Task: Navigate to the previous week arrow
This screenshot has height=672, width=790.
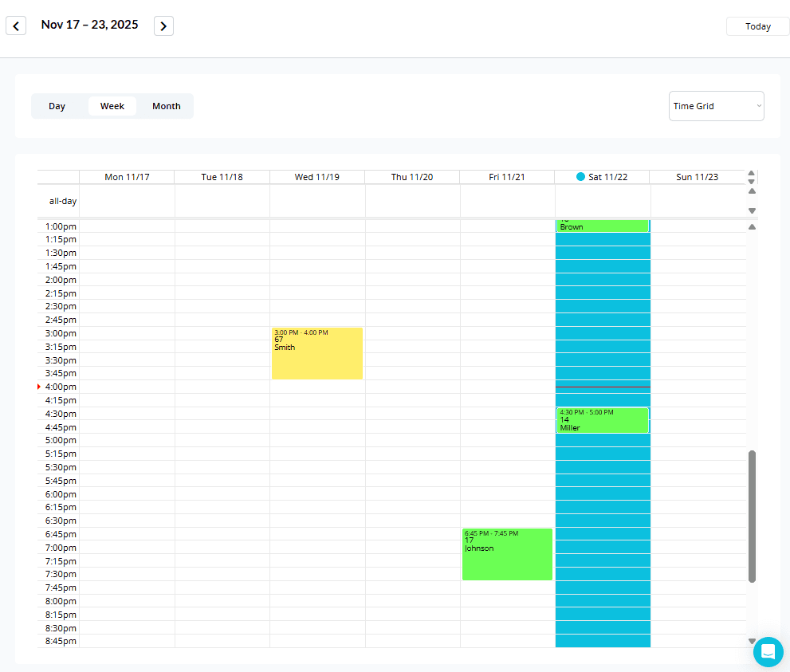Action: point(16,26)
